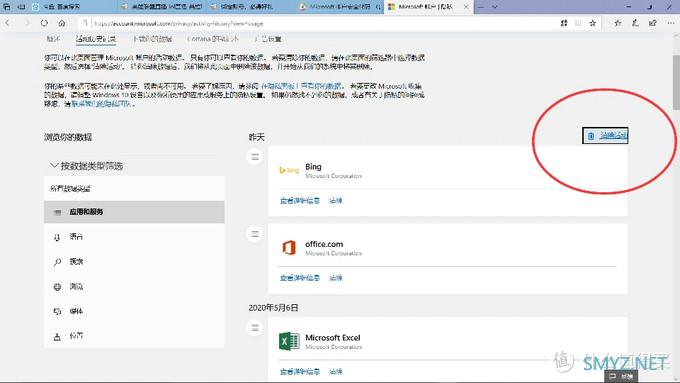Click the page vertical scrollbar thumb

(676, 82)
